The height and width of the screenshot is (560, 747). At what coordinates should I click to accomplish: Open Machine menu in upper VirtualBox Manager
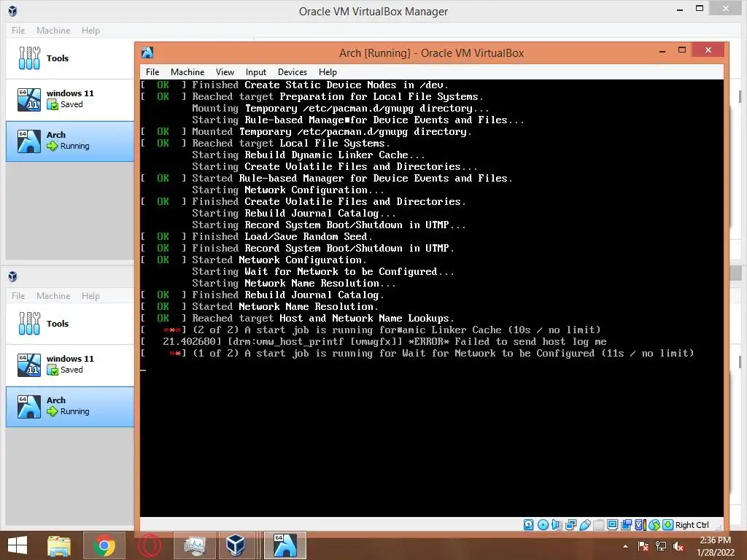point(53,31)
